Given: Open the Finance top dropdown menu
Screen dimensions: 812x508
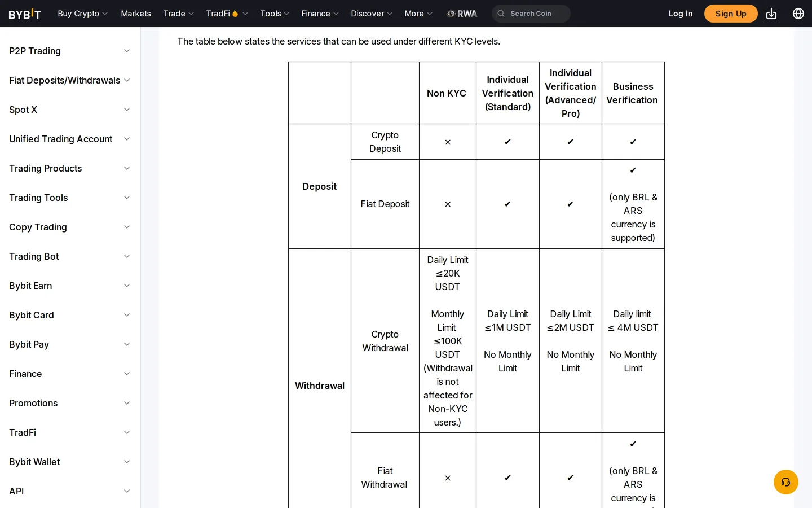Looking at the screenshot, I should tap(320, 14).
